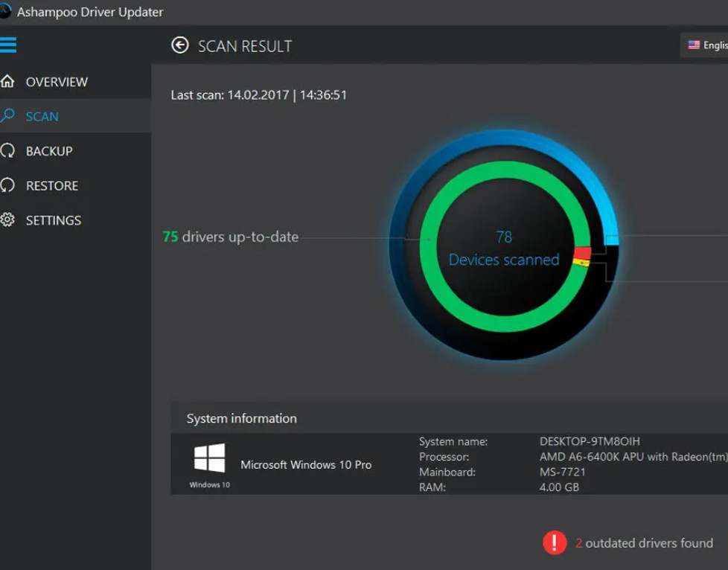Click the processor value AMD A6-6400K
The height and width of the screenshot is (570, 728).
click(633, 457)
